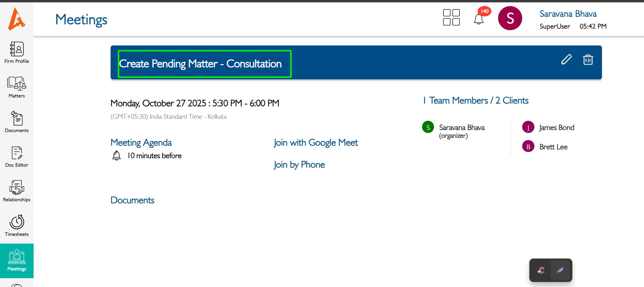
Task: Click meeting title Create Pending Matter
Action: click(x=200, y=64)
